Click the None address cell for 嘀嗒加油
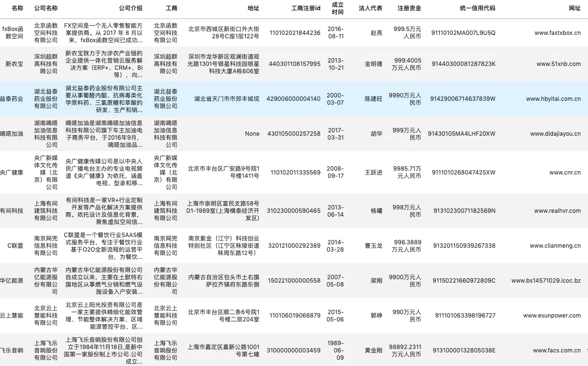 [x=252, y=134]
